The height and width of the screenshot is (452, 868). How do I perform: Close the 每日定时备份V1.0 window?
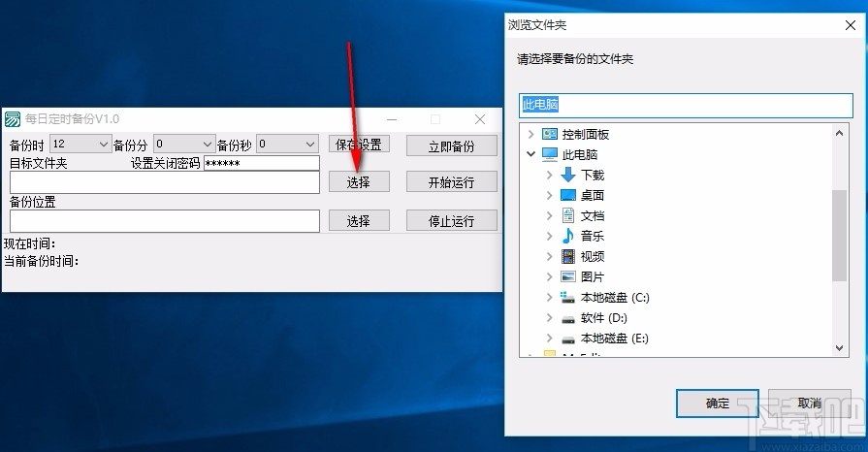(480, 119)
